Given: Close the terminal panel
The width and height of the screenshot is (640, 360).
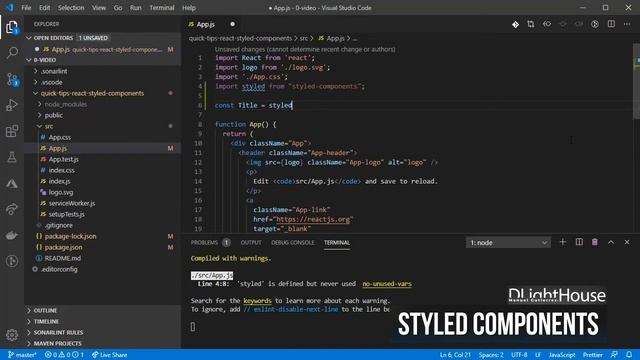Looking at the screenshot, I should [627, 242].
